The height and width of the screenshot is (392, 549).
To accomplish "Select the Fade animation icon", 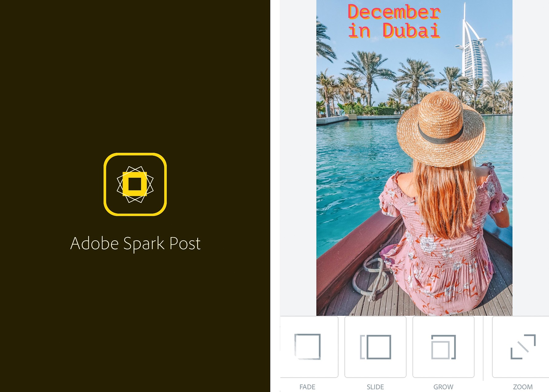I will click(x=308, y=347).
